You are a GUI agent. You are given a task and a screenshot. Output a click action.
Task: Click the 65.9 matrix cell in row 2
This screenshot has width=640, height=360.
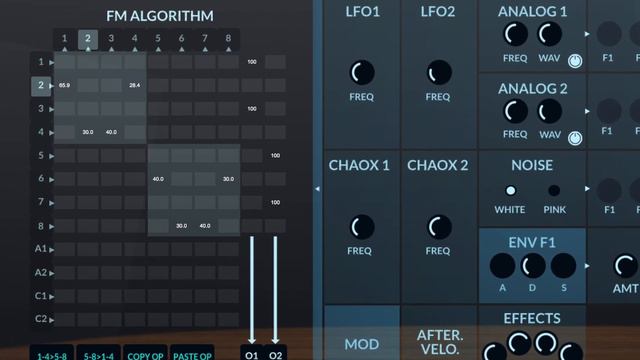[64, 86]
